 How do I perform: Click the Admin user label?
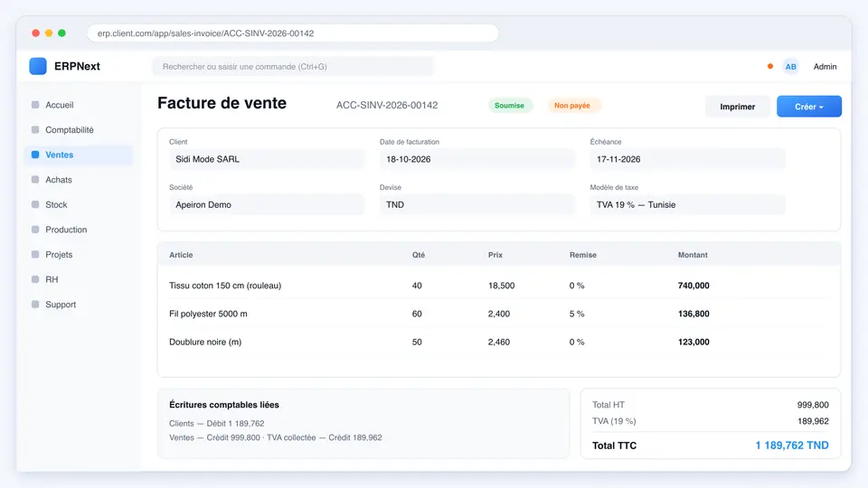825,66
